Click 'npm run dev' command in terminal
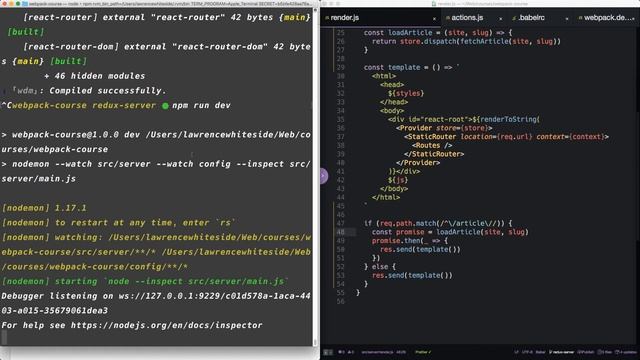 point(201,105)
